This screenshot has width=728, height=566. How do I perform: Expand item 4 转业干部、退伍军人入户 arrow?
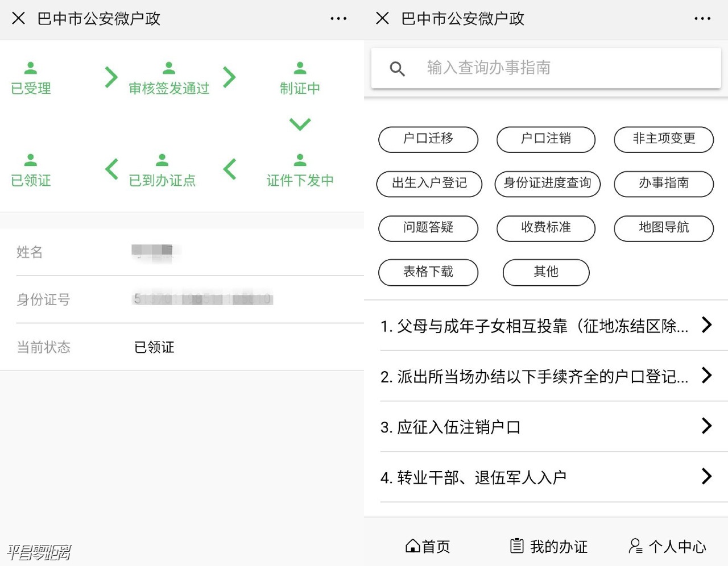706,476
